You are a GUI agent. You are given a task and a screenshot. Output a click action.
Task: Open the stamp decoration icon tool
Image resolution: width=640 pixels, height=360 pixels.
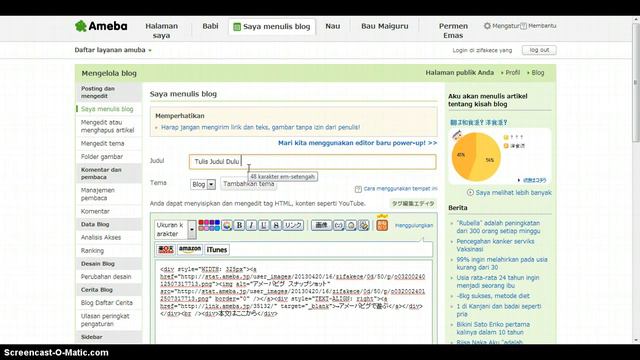pos(364,225)
